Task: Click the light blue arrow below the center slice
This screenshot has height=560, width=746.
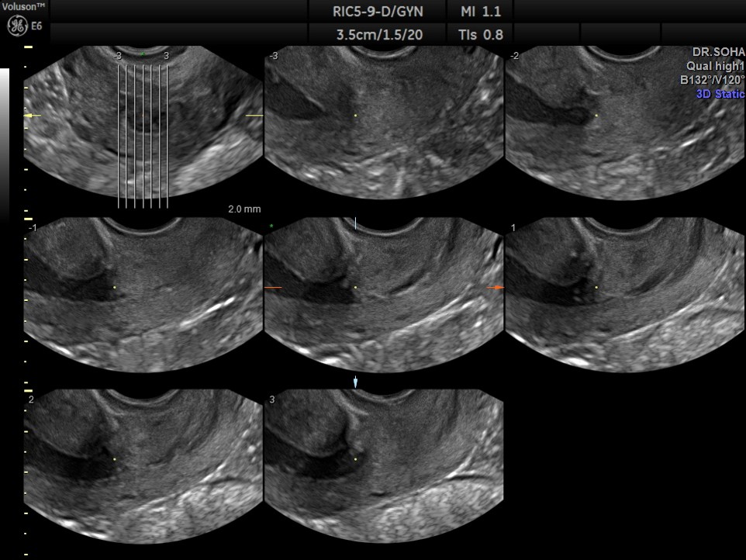Action: [355, 382]
